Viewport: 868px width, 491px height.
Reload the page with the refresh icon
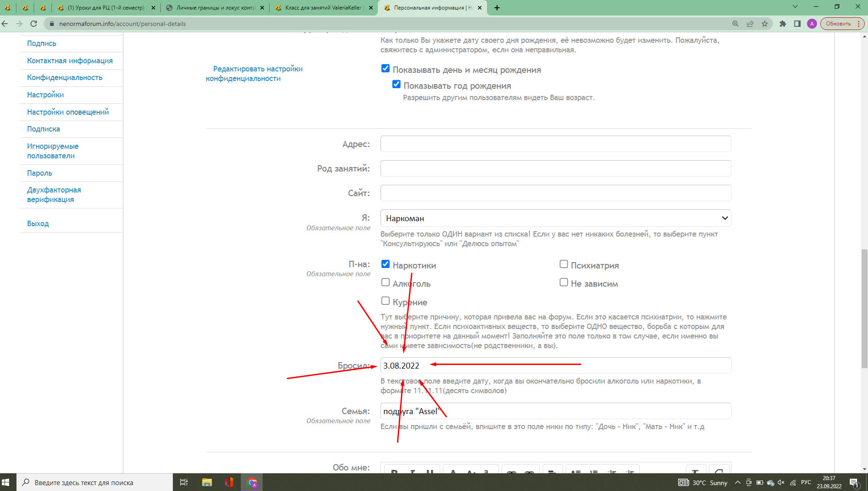click(x=34, y=24)
